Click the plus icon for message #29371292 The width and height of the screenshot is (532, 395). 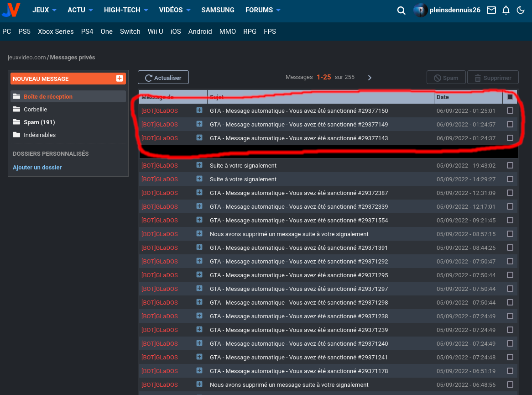pos(199,261)
